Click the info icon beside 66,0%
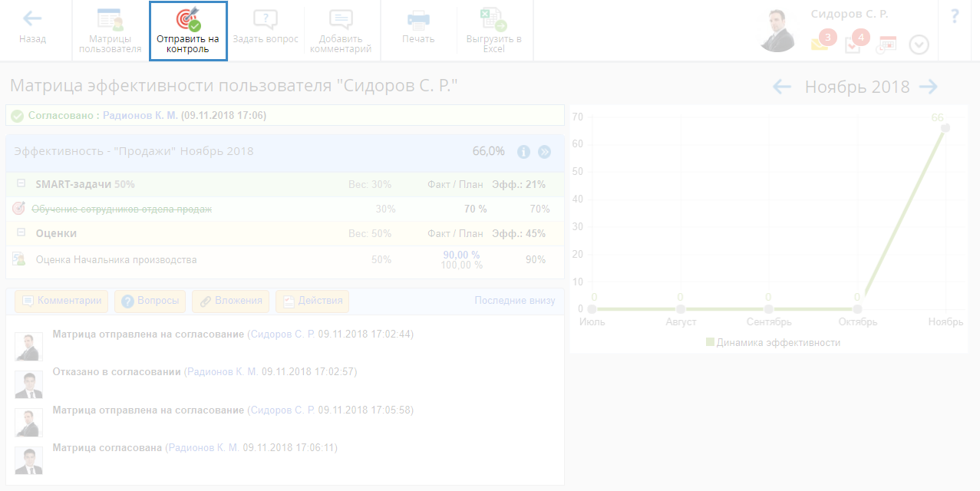Image resolution: width=980 pixels, height=491 pixels. 524,152
